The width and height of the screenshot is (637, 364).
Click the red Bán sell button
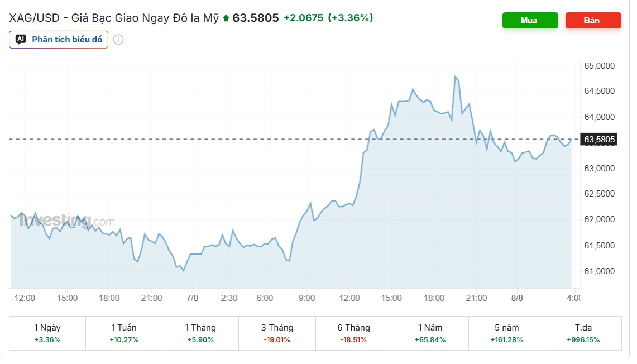pos(593,20)
